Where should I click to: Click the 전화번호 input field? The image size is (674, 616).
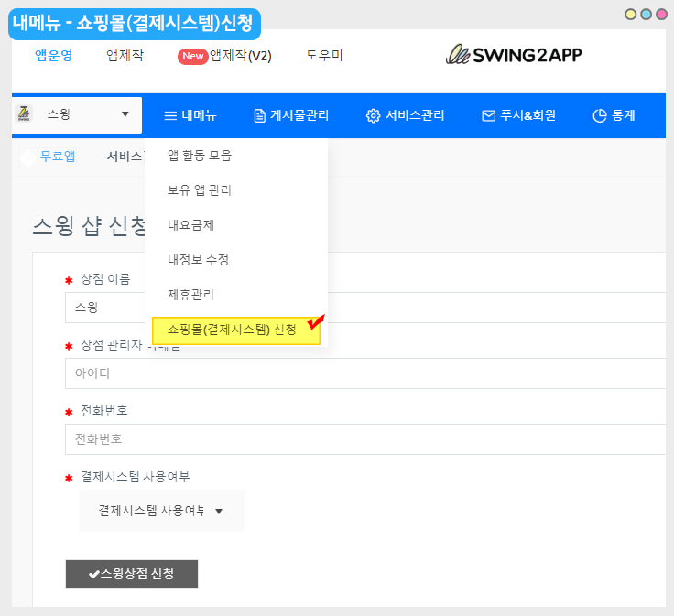click(366, 439)
